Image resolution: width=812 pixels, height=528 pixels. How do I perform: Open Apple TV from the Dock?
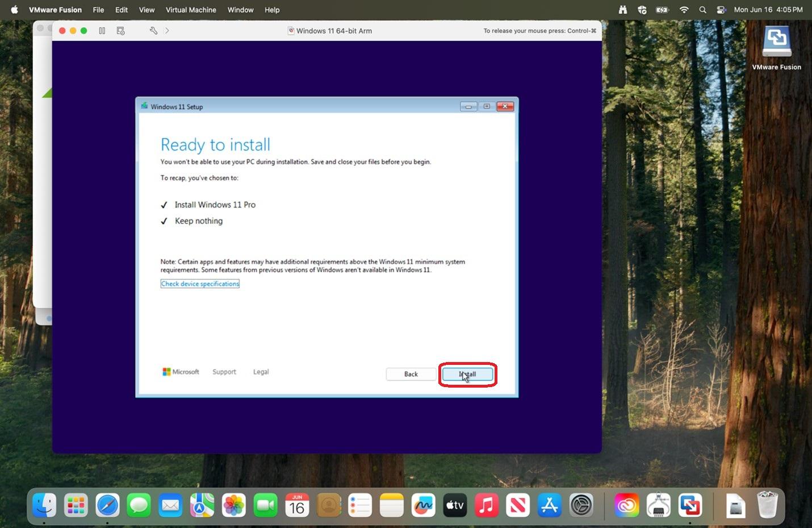pyautogui.click(x=455, y=505)
